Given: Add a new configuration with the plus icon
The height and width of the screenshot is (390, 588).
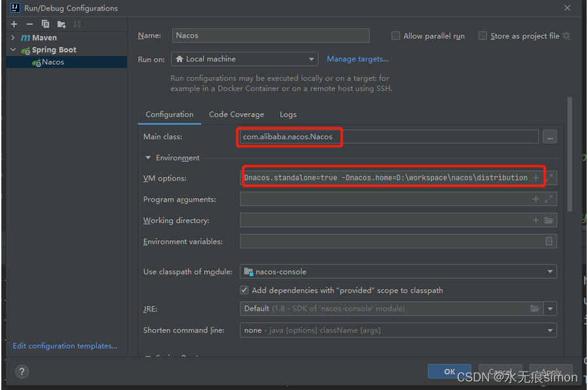Looking at the screenshot, I should pos(14,24).
